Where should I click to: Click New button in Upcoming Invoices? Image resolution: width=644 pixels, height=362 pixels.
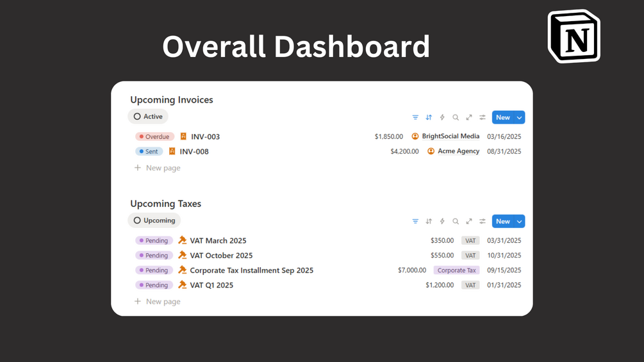[502, 117]
